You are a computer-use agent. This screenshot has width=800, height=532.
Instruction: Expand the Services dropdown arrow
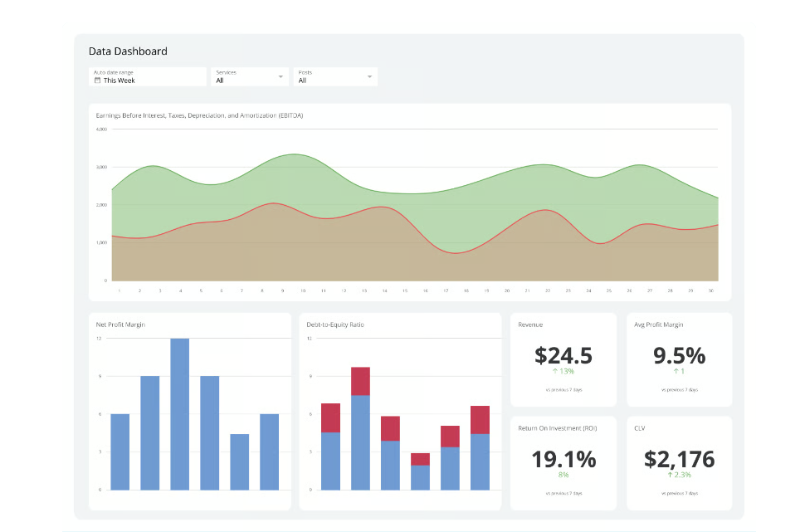pos(281,77)
